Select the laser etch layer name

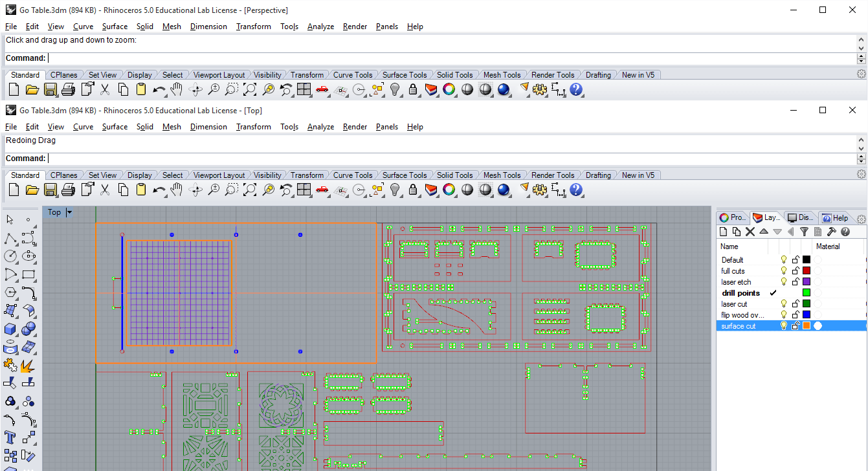[736, 282]
